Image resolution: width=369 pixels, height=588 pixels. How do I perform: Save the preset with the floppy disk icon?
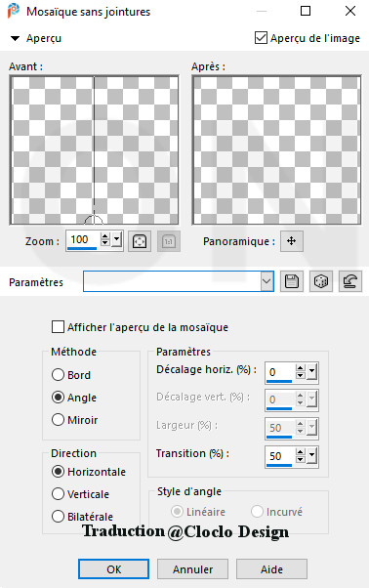(292, 281)
